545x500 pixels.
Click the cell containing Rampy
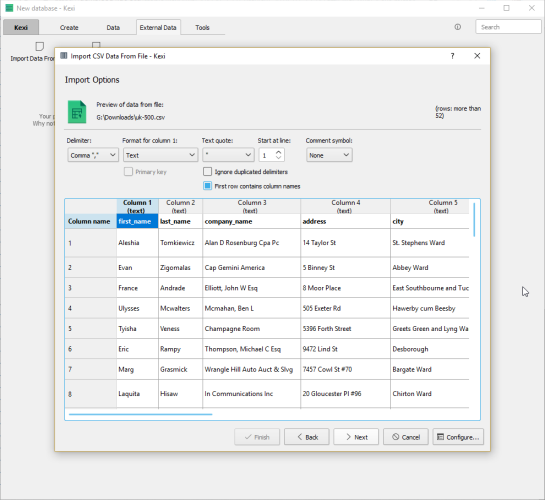180,349
